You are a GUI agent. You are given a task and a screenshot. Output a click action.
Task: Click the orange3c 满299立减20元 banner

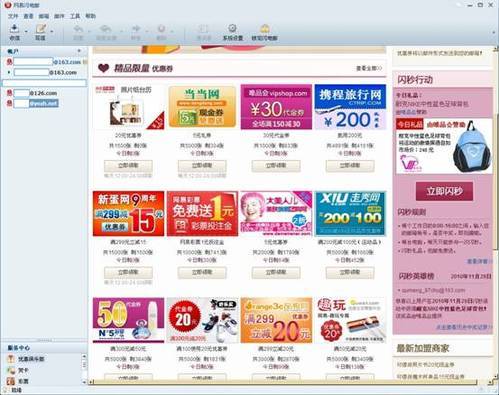click(276, 320)
